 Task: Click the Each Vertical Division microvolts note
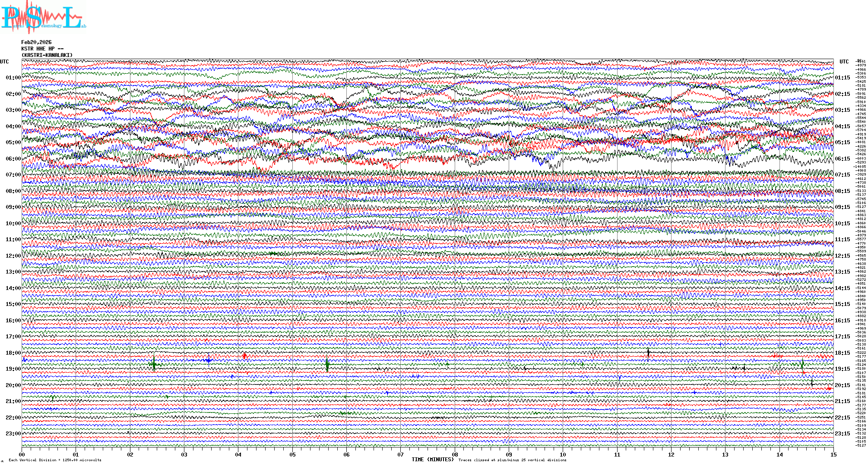[55, 460]
